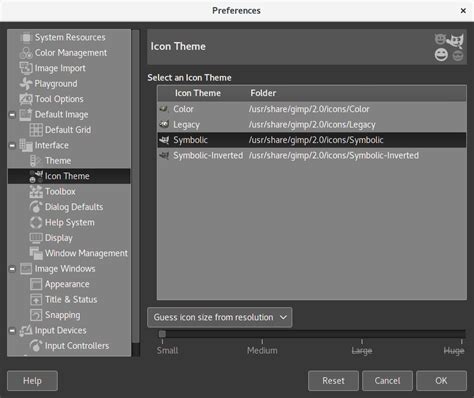This screenshot has width=474, height=398.
Task: Click the Tool Options icon
Action: (26, 99)
